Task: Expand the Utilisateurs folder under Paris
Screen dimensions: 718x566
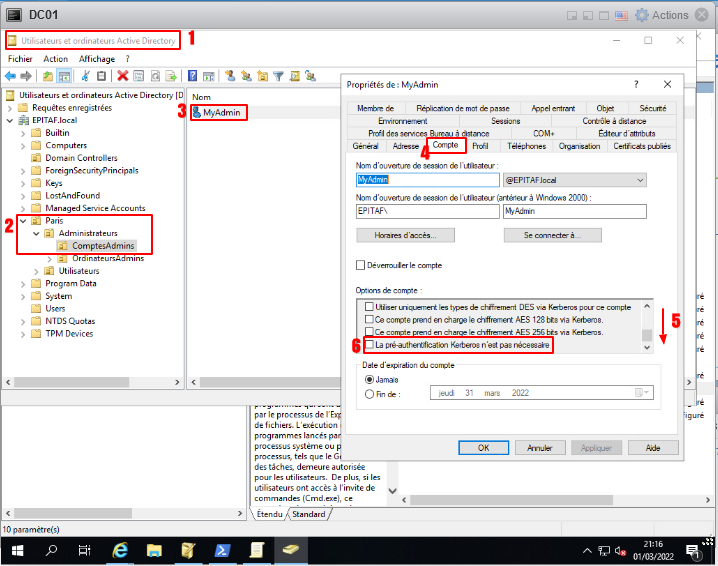Action: (37, 271)
